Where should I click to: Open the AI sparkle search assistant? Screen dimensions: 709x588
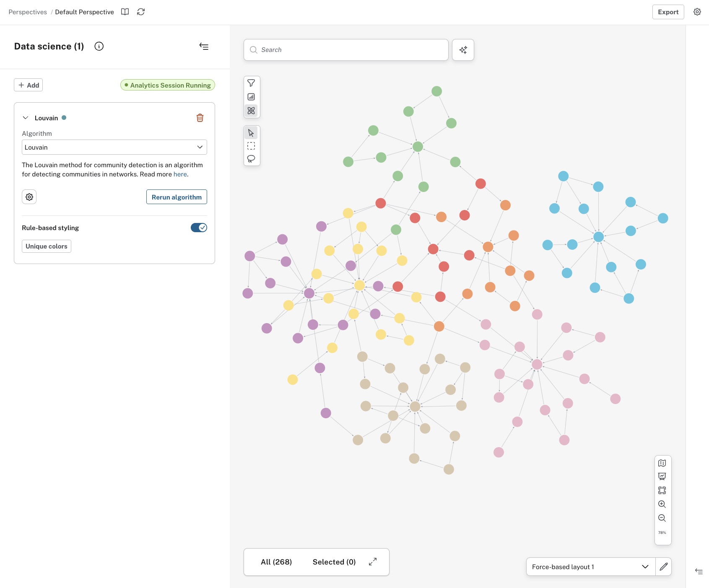[463, 50]
